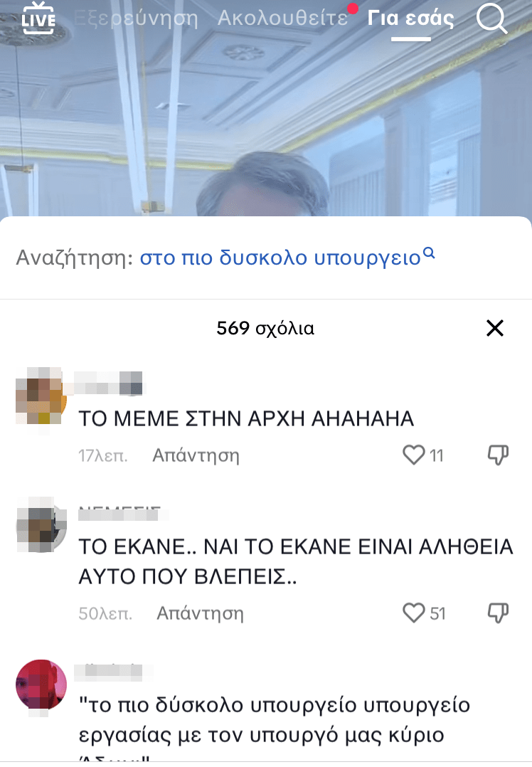Open the LIVE icon at top
Viewport: 532px width, 767px height.
tap(38, 18)
